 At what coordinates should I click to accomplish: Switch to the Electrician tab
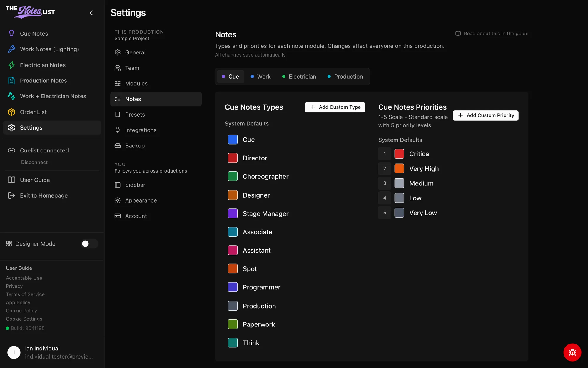pyautogui.click(x=299, y=77)
